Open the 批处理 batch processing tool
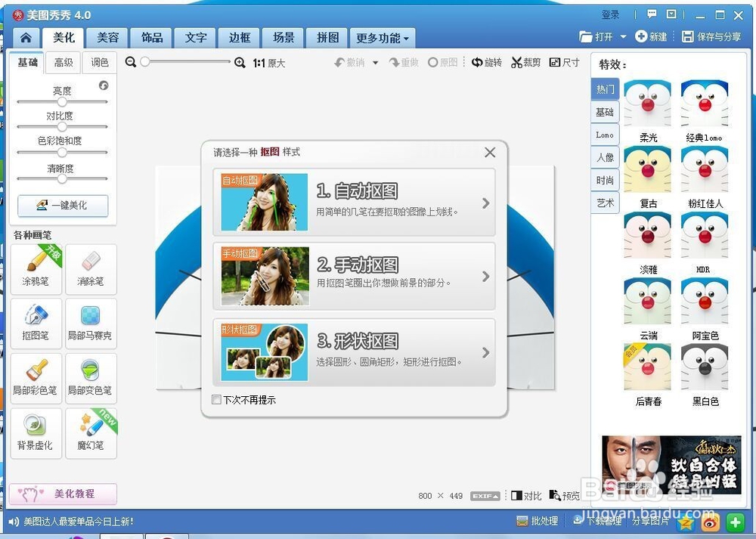 pos(537,521)
